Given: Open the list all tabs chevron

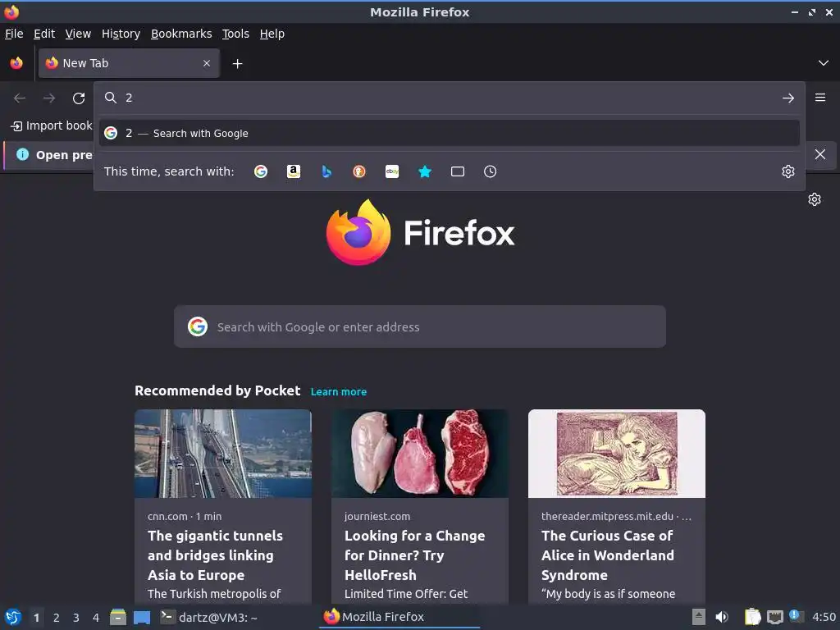Looking at the screenshot, I should tap(824, 63).
